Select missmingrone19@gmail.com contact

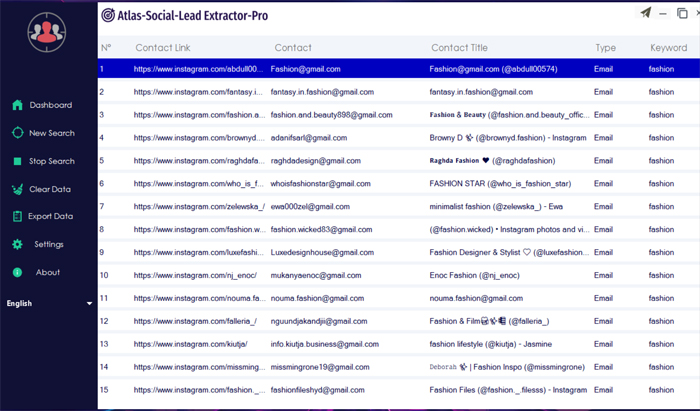click(320, 367)
